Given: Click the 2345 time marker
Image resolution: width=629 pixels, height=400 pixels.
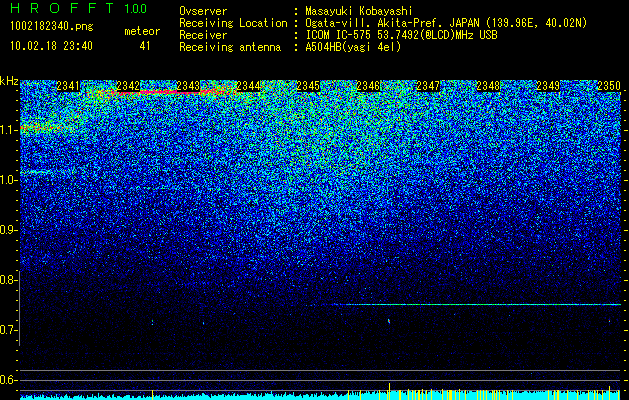Looking at the screenshot, I should [308, 86].
